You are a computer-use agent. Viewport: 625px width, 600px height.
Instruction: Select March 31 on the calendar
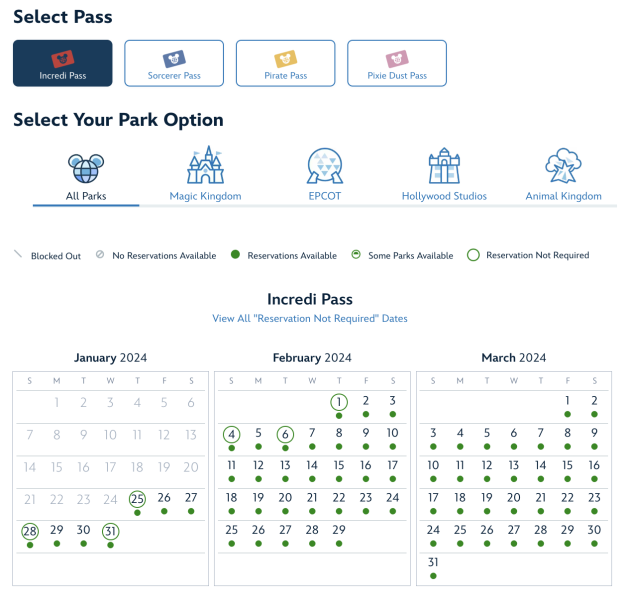[433, 562]
